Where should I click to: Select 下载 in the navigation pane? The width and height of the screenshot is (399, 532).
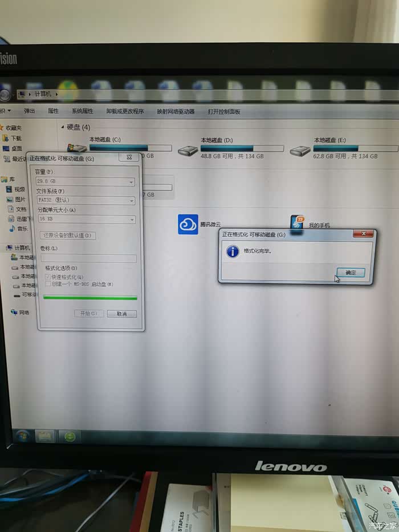point(16,138)
